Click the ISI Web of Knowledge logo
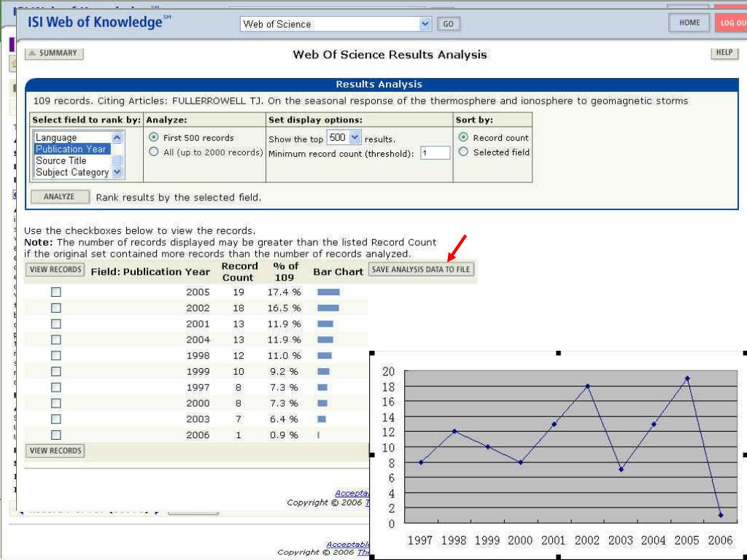This screenshot has height=560, width=747. (x=98, y=22)
